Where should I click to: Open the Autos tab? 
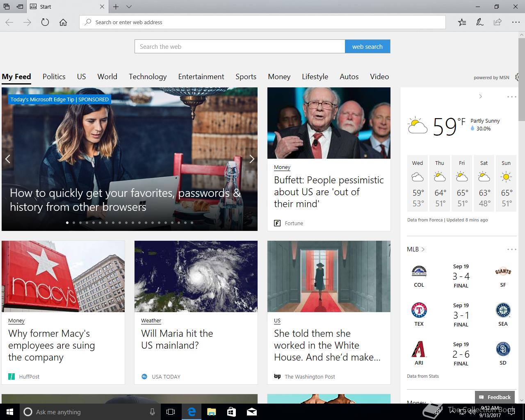pos(349,77)
